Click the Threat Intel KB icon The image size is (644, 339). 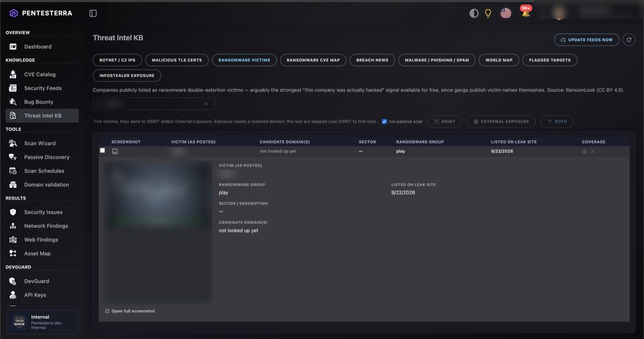(13, 116)
